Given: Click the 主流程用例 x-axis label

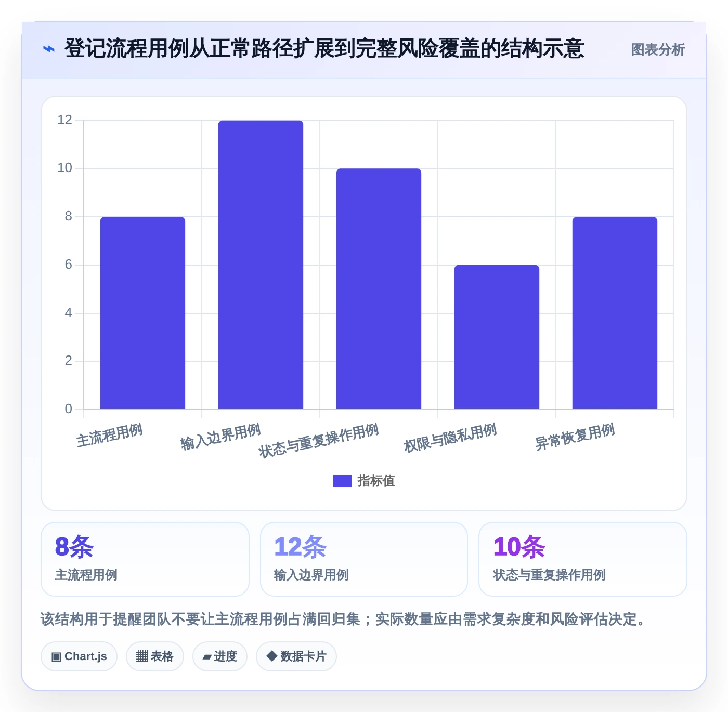Looking at the screenshot, I should point(110,435).
